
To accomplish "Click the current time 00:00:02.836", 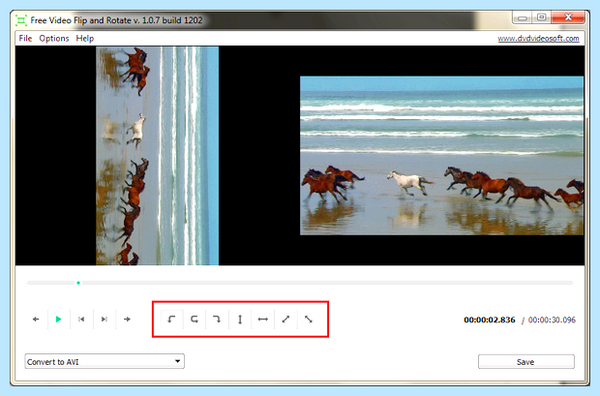I will (x=489, y=320).
